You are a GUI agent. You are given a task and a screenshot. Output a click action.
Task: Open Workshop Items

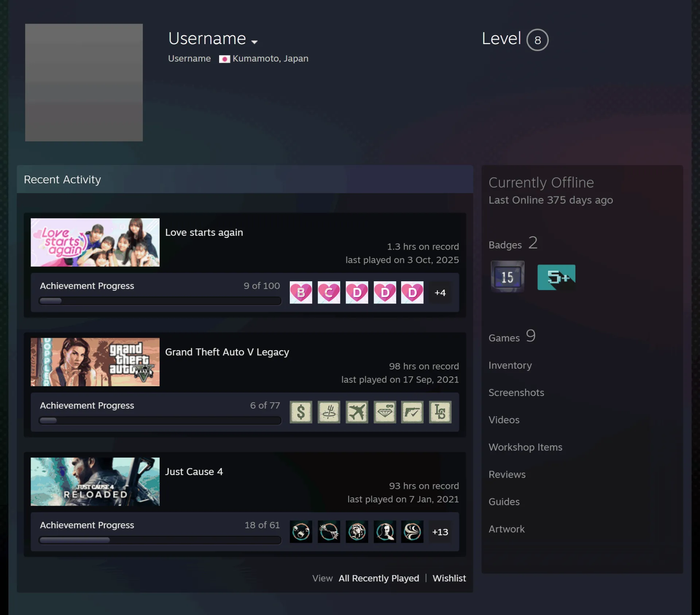[525, 447]
